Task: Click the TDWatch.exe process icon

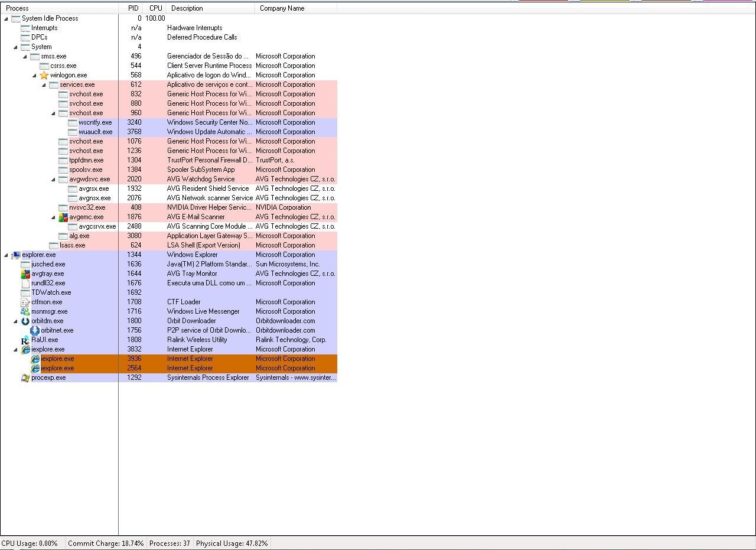Action: coord(25,292)
